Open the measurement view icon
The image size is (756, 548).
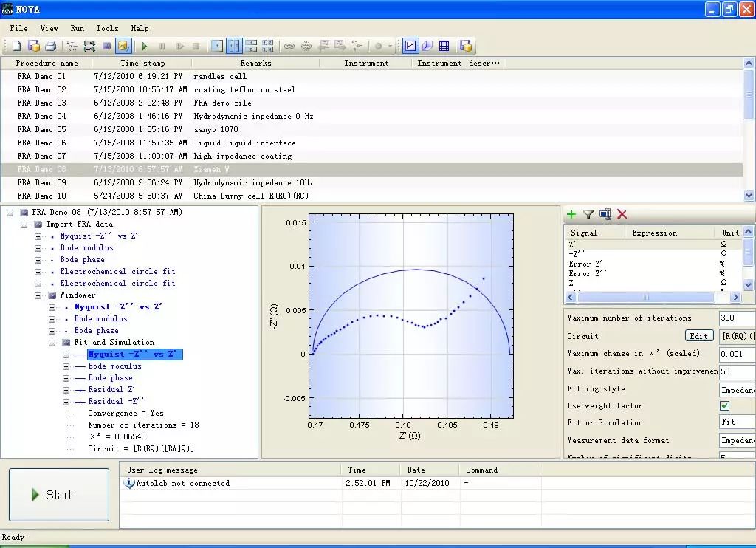coord(106,46)
